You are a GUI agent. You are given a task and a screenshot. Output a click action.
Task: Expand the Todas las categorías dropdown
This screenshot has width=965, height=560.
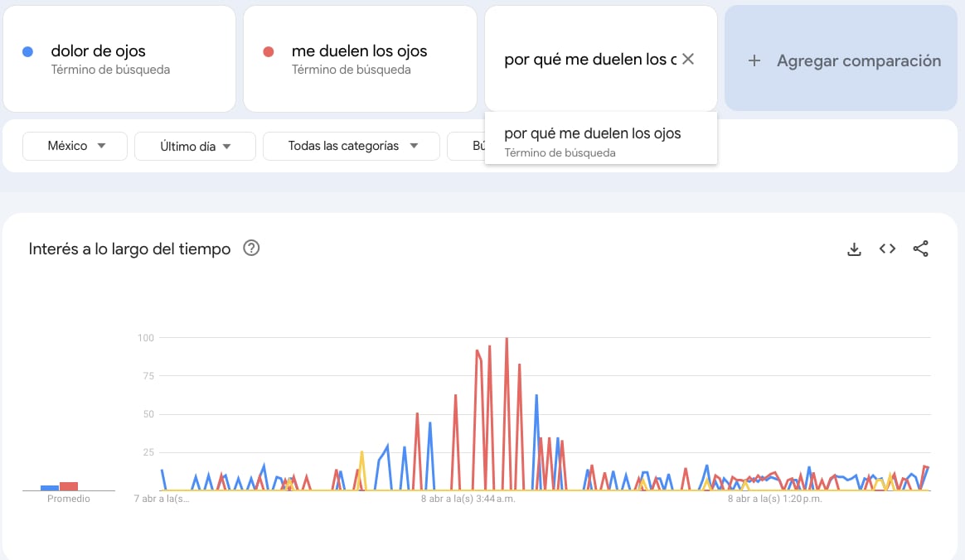(x=351, y=146)
